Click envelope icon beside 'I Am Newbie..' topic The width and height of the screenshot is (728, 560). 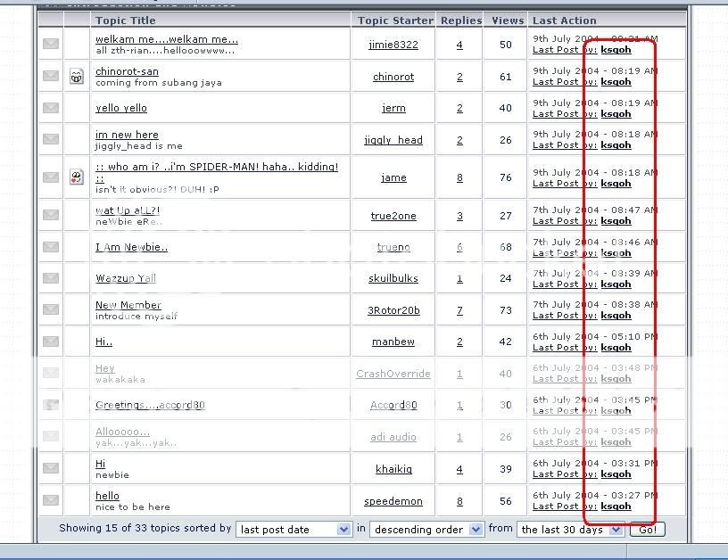pyautogui.click(x=51, y=247)
